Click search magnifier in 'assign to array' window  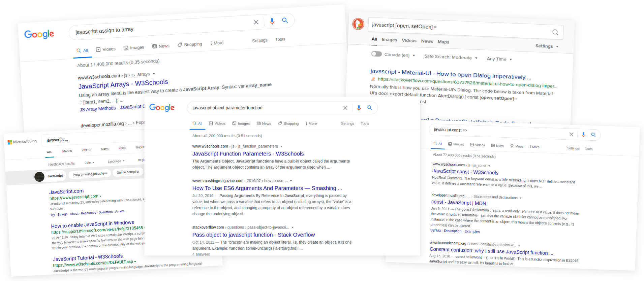pos(285,21)
